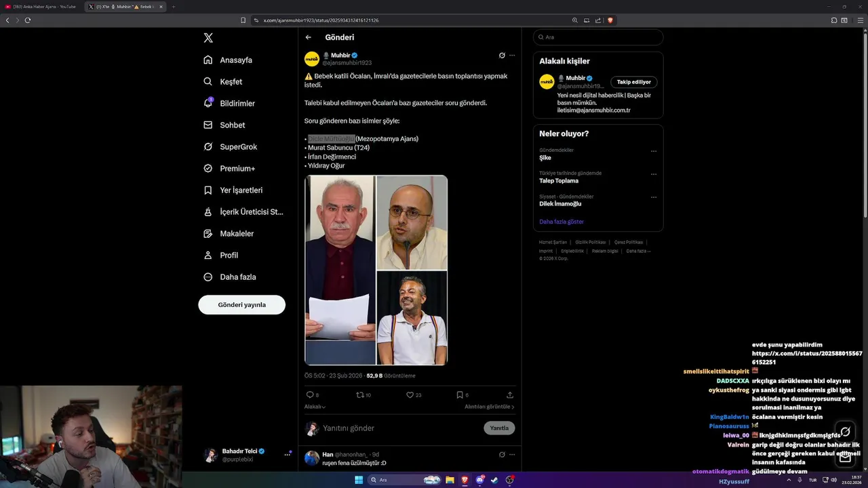Open Premium+ subscription page
This screenshot has width=868, height=488.
tap(229, 168)
